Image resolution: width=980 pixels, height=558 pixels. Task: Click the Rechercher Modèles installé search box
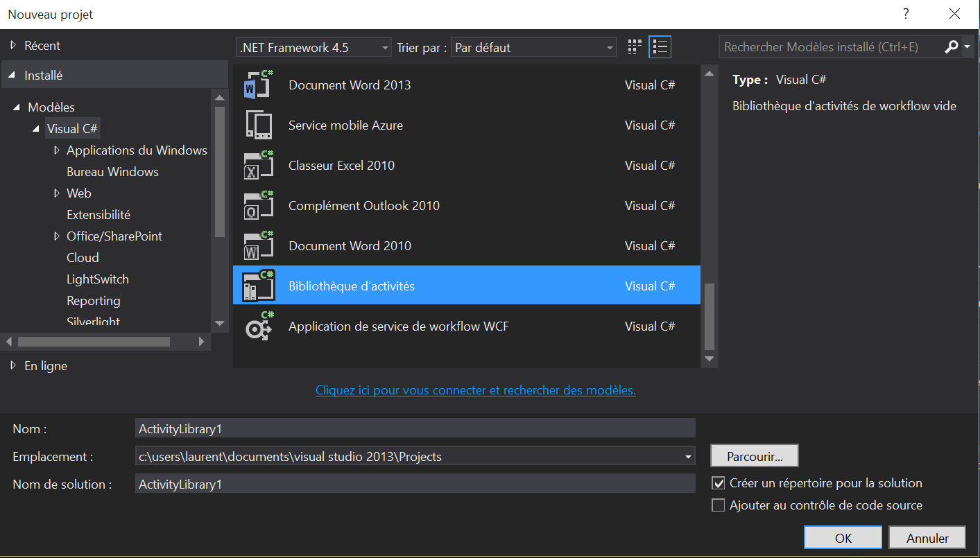[x=831, y=47]
